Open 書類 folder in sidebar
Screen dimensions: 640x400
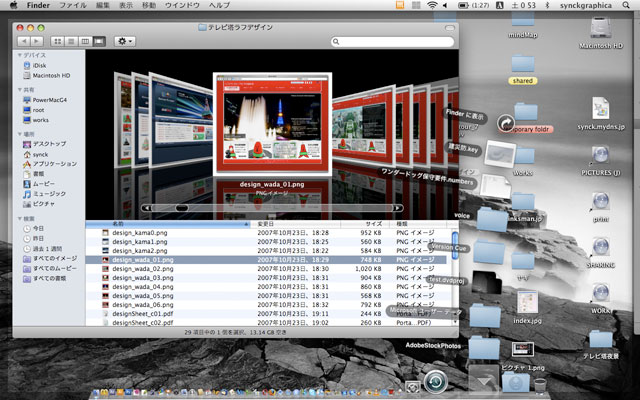click(34, 174)
